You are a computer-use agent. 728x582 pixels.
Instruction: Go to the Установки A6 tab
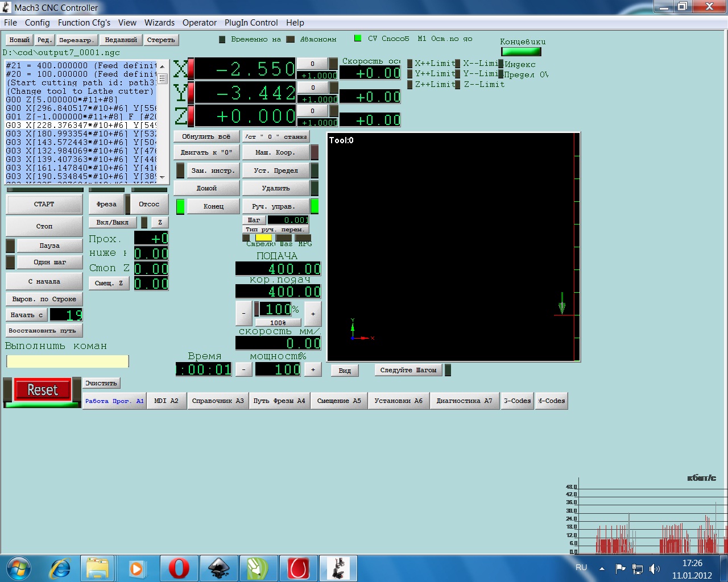[x=399, y=401]
